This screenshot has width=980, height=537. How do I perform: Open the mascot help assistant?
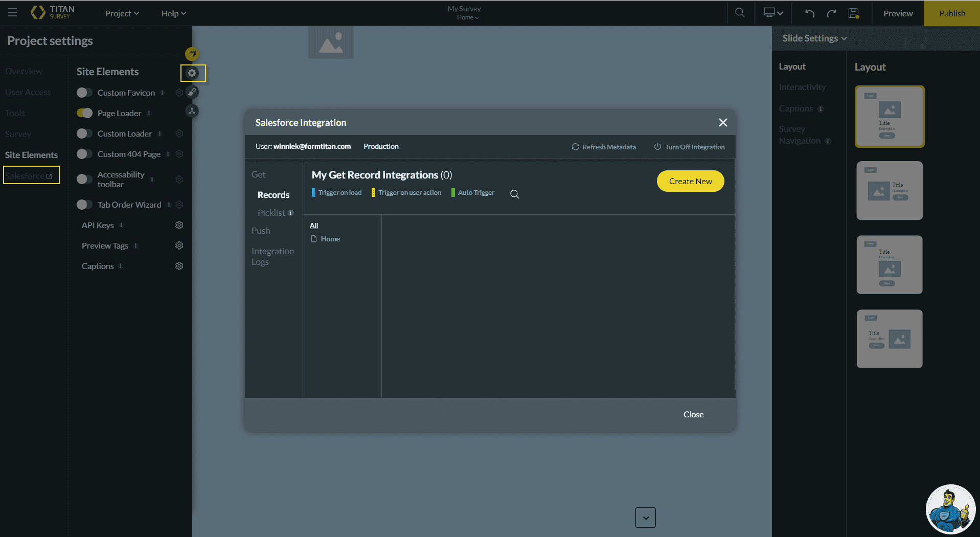pos(950,509)
